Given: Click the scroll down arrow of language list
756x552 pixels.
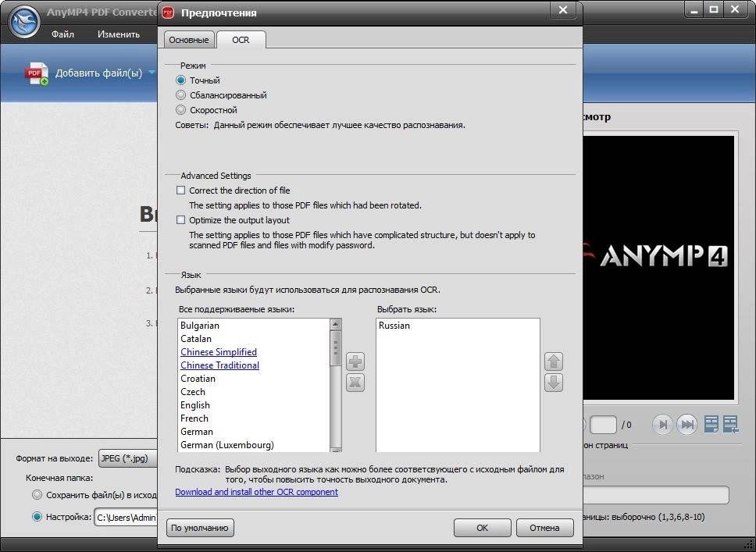Looking at the screenshot, I should click(x=336, y=450).
